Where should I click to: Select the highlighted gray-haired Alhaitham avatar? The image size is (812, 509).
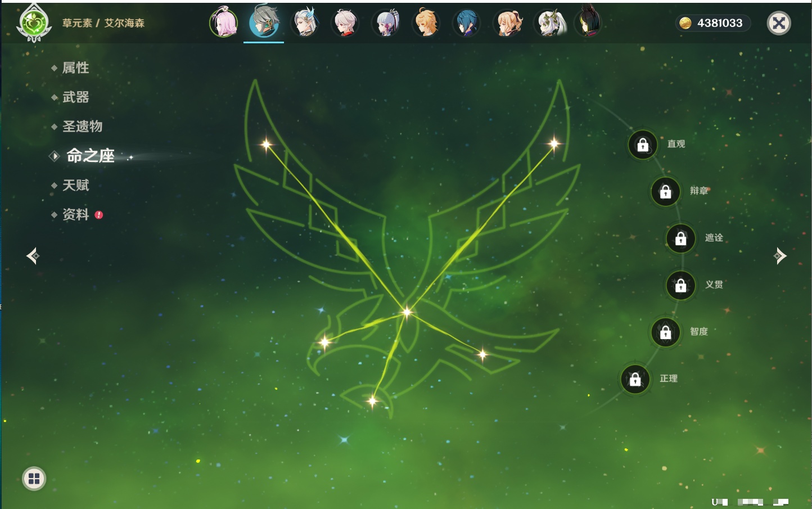[x=264, y=22]
